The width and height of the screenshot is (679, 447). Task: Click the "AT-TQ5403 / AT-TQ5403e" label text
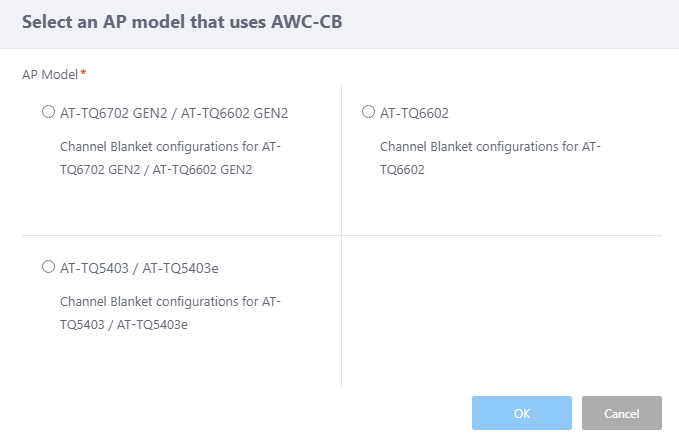coord(139,268)
